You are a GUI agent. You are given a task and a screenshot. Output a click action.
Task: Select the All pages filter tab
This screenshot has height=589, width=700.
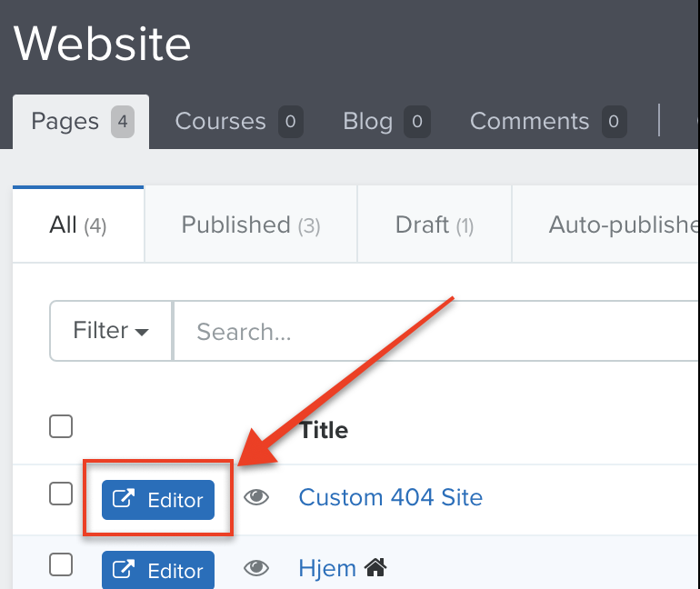coord(78,225)
